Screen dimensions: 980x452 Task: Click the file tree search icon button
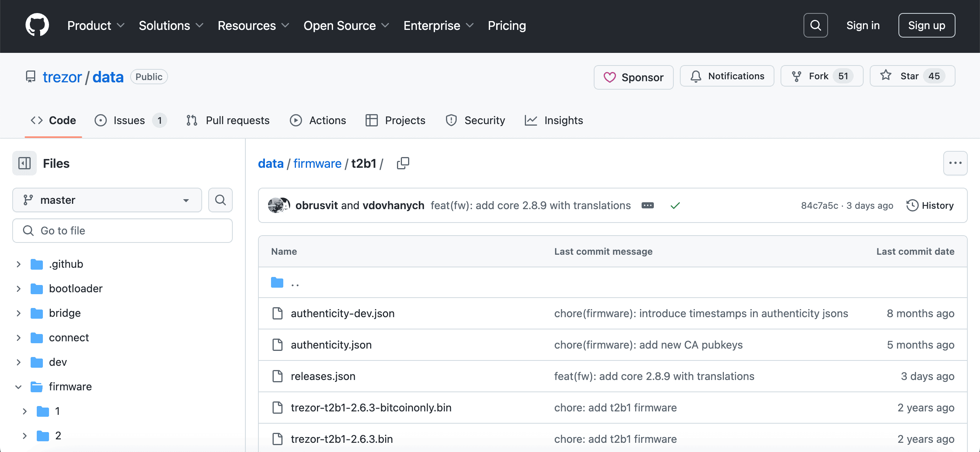[220, 200]
